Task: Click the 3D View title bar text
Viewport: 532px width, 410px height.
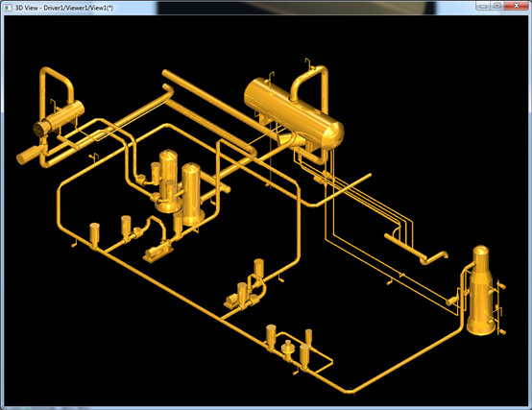Action: pos(64,8)
